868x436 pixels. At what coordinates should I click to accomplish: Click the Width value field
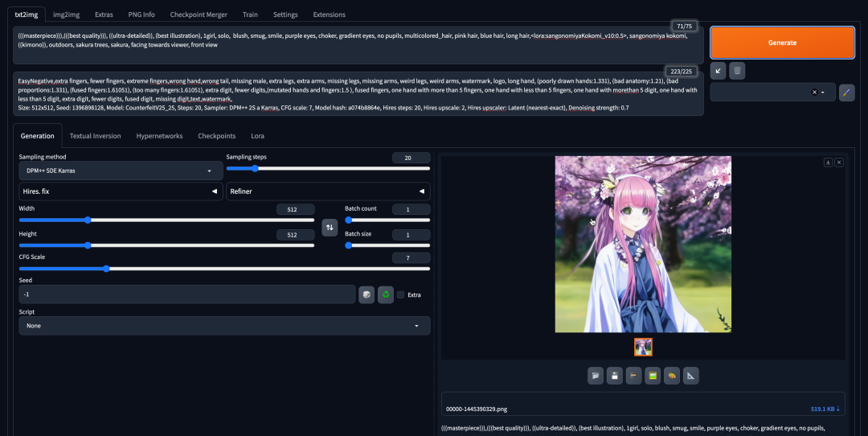pyautogui.click(x=296, y=209)
